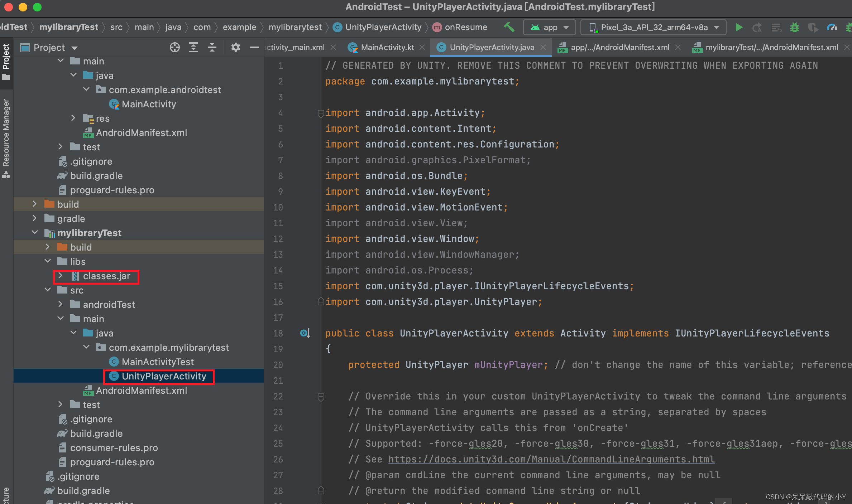This screenshot has width=852, height=504.
Task: Hide the Project tool window
Action: tap(254, 48)
